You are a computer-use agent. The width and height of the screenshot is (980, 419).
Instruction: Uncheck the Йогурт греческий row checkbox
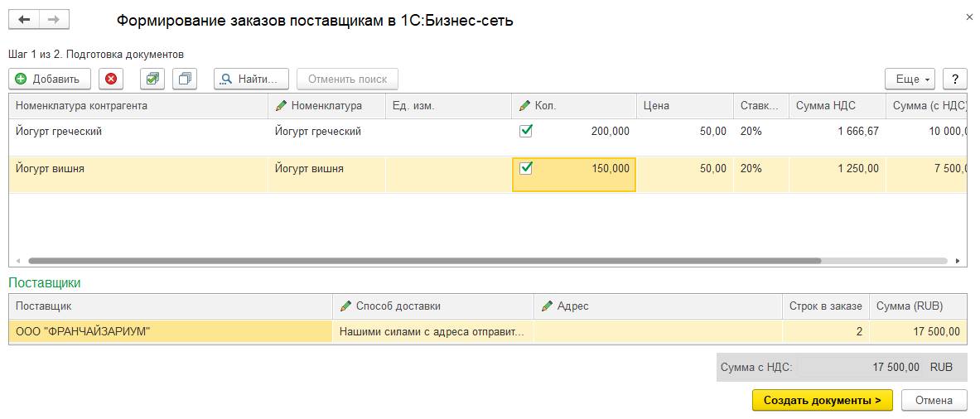[x=525, y=131]
